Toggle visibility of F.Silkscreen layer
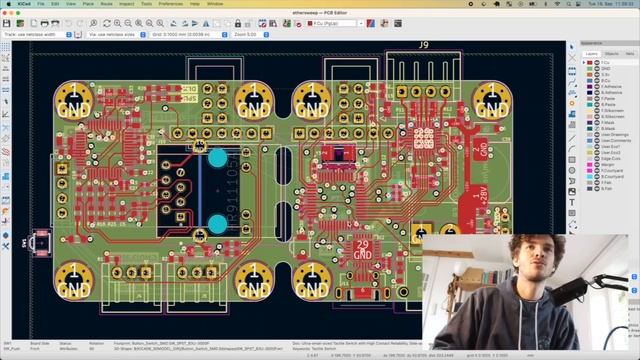640x360 pixels. pyautogui.click(x=597, y=111)
